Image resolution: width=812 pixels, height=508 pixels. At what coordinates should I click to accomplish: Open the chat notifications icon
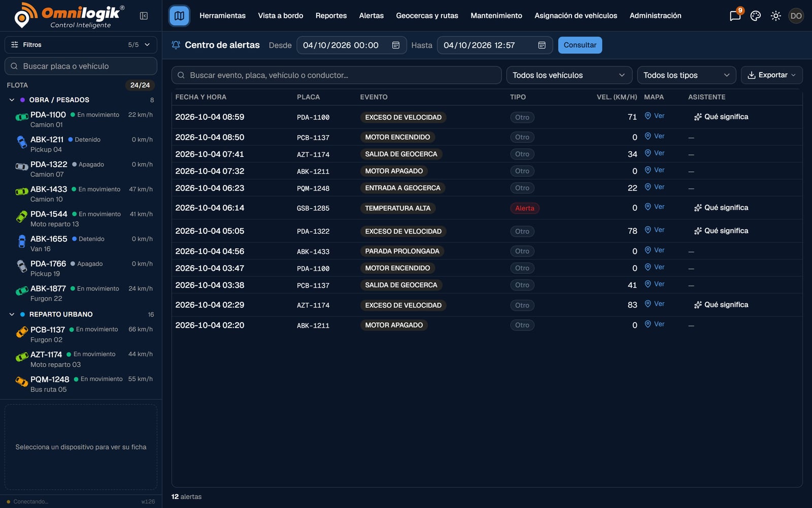[735, 16]
